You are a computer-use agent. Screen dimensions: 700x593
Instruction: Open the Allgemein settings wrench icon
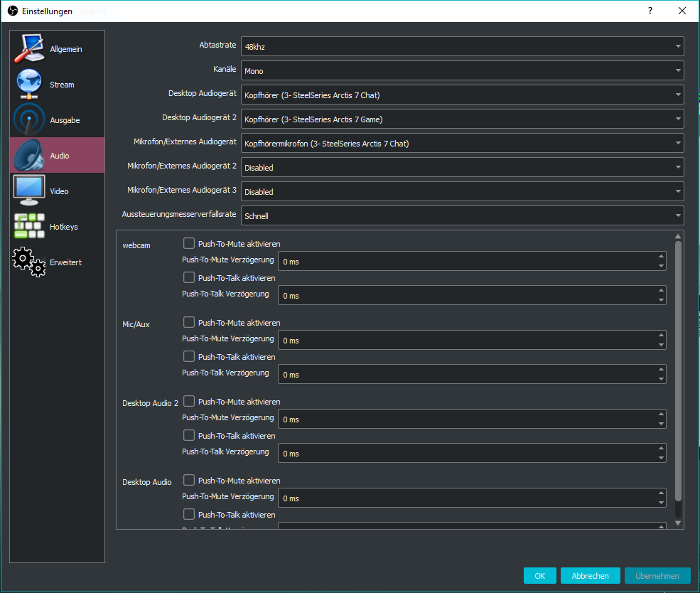[29, 48]
